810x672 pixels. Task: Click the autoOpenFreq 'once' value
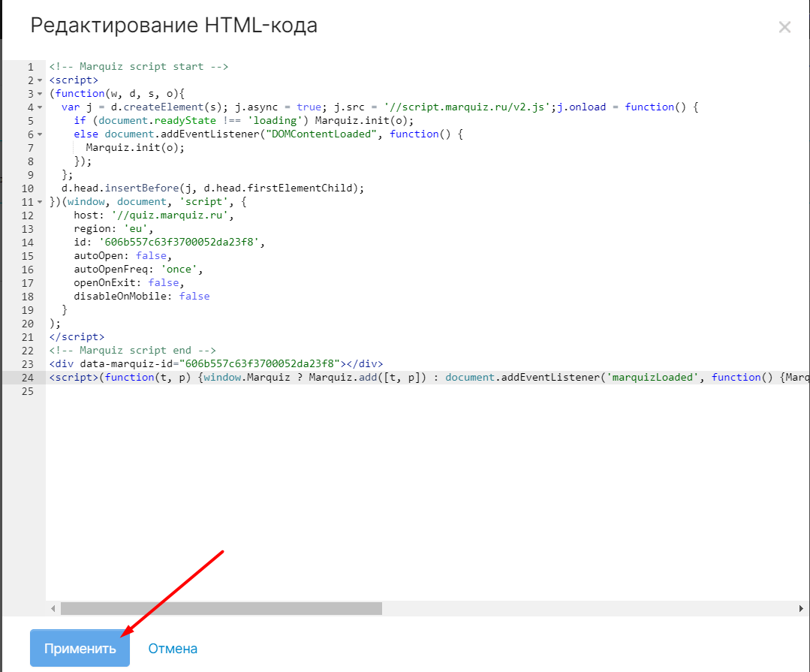click(179, 269)
